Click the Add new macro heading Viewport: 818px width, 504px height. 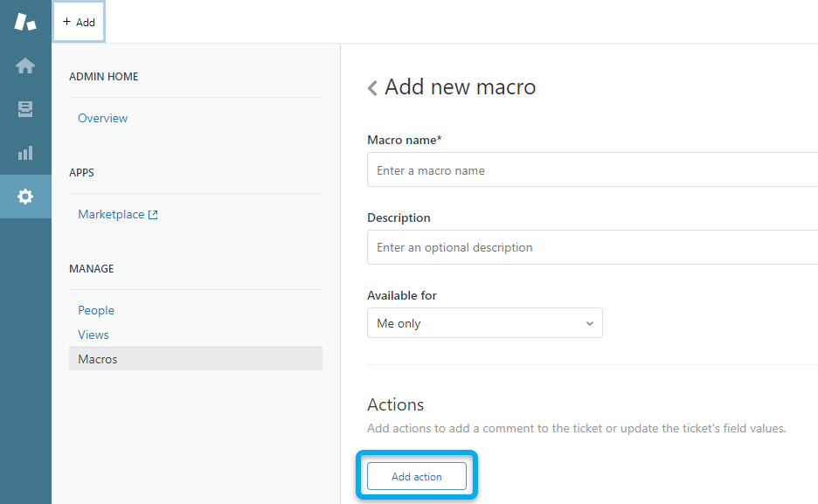460,87
